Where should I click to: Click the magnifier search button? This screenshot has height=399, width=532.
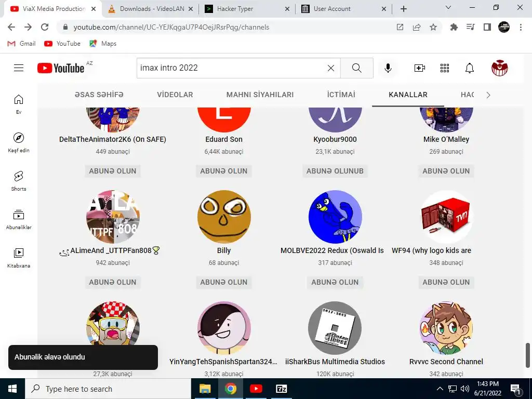coord(356,68)
